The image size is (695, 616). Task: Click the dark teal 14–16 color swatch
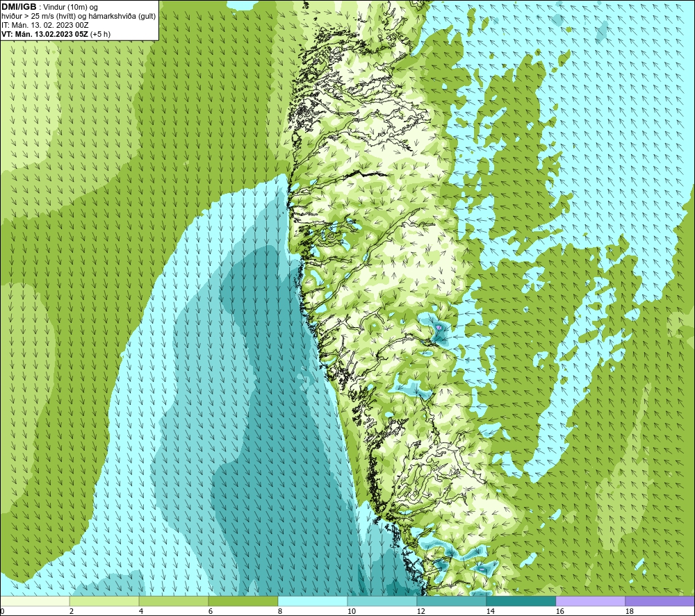[x=521, y=601]
